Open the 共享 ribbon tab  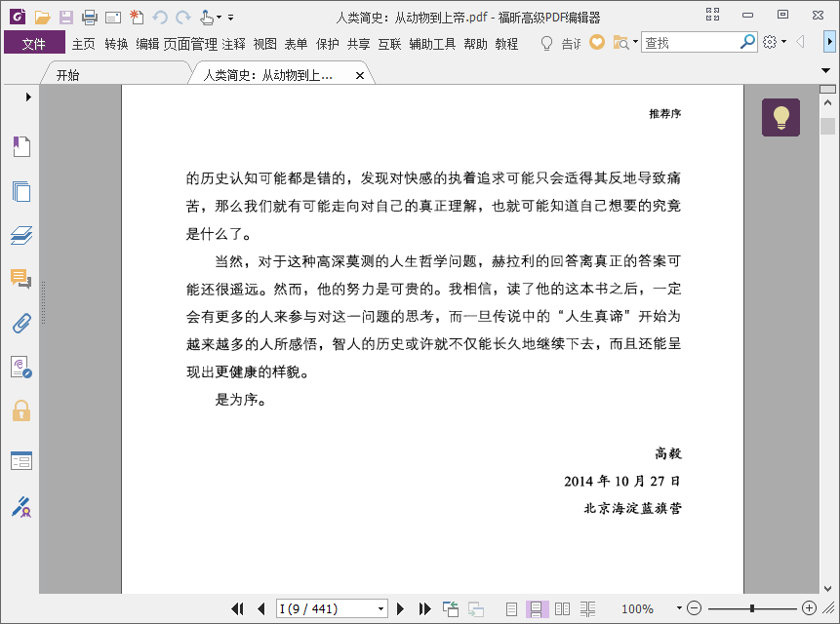tap(358, 44)
